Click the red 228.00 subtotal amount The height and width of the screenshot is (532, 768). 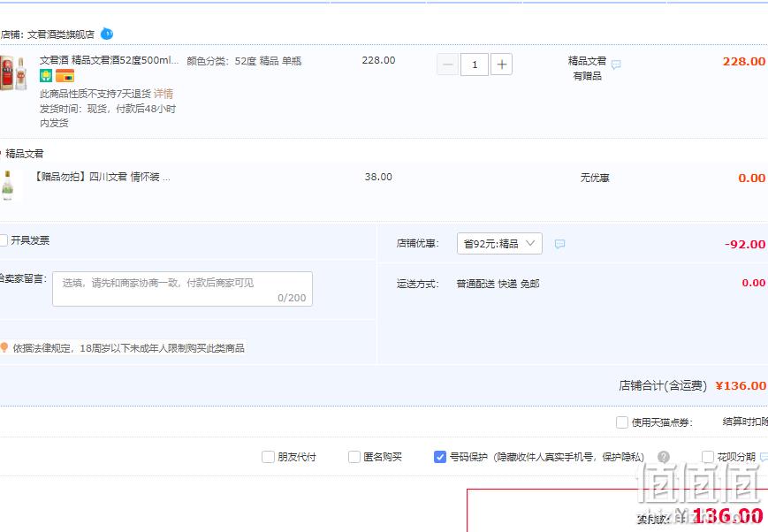pyautogui.click(x=744, y=61)
